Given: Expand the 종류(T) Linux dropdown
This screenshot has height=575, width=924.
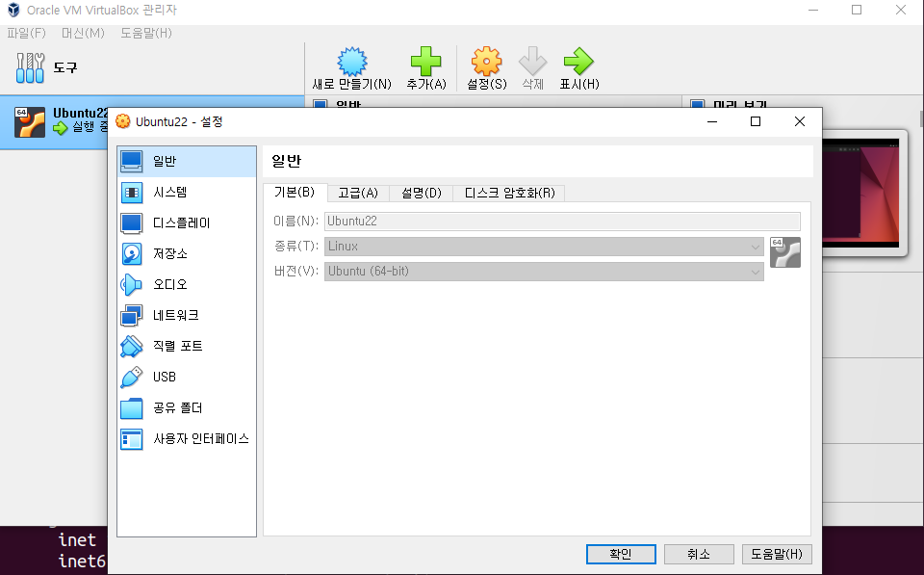Looking at the screenshot, I should [544, 247].
